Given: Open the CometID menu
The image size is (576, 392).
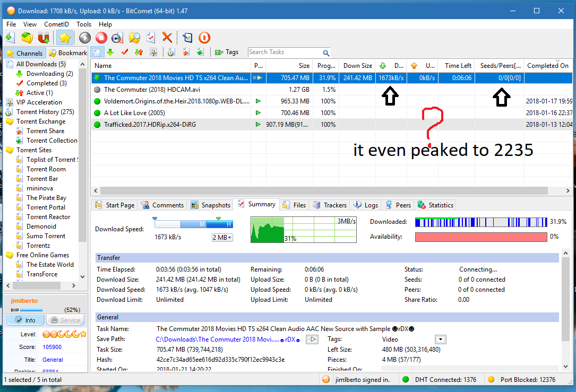Looking at the screenshot, I should [x=56, y=24].
